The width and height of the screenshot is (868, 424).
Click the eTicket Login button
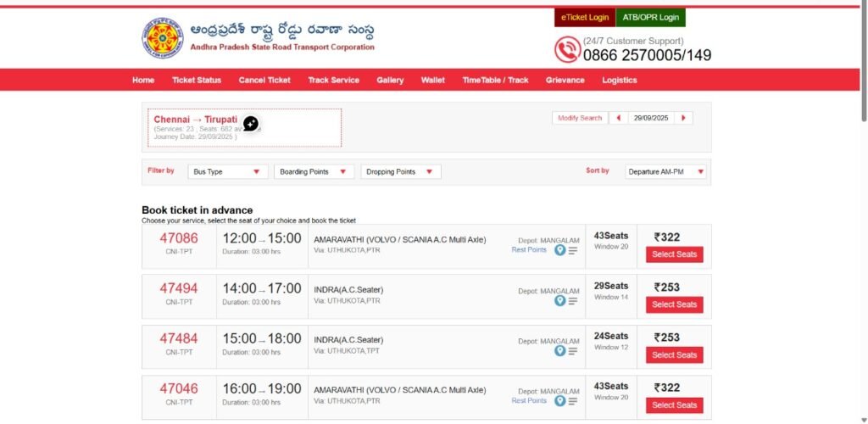585,17
